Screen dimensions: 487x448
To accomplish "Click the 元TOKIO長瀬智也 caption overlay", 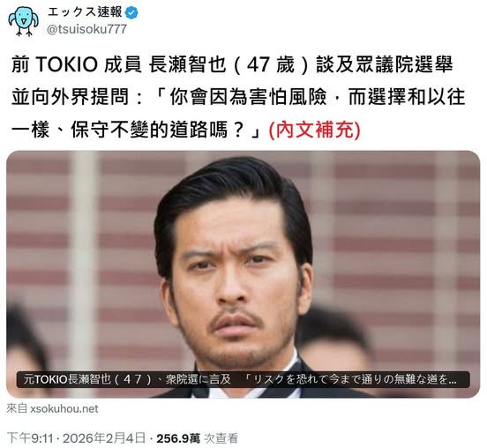I will pyautogui.click(x=243, y=379).
